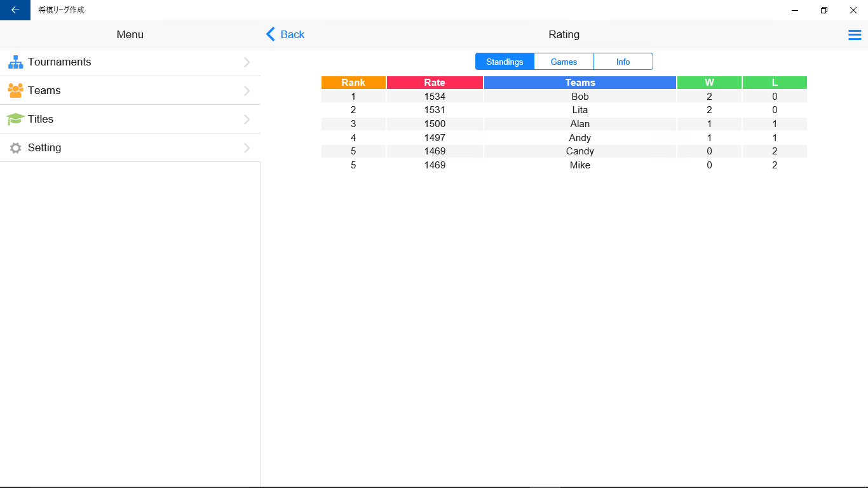Click the title bar back arrow

[x=15, y=10]
